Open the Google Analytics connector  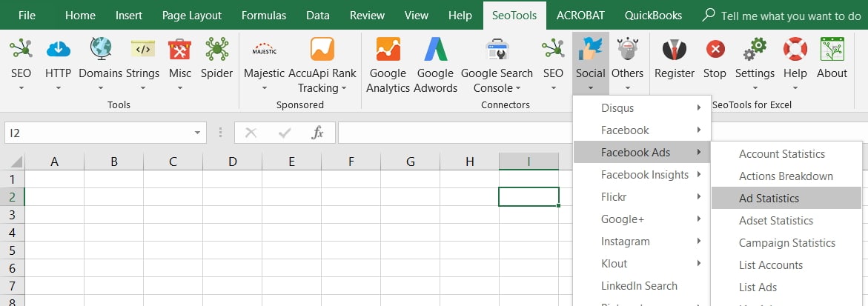coord(388,49)
